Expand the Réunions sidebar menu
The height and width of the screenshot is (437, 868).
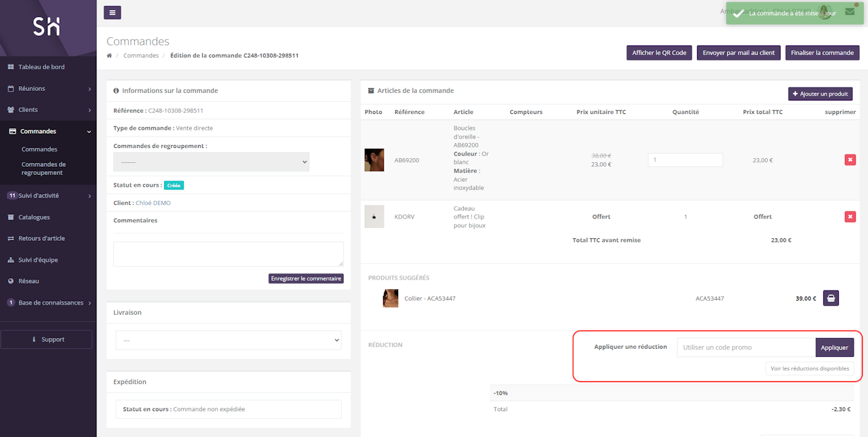point(47,89)
